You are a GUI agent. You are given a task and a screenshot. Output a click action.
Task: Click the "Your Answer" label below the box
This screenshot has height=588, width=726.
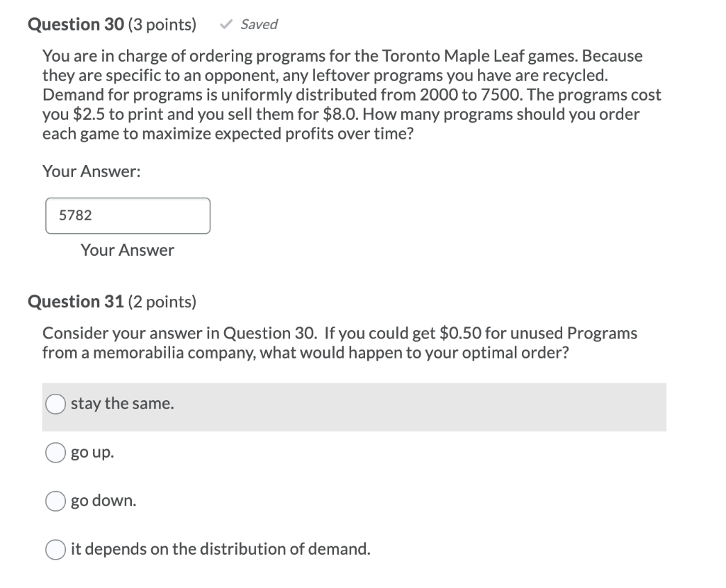tap(127, 250)
